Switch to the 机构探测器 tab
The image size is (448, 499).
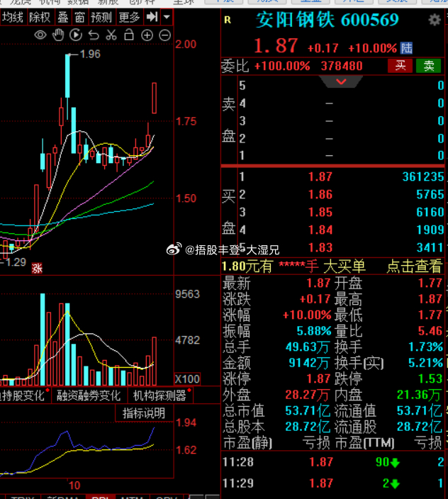160,396
